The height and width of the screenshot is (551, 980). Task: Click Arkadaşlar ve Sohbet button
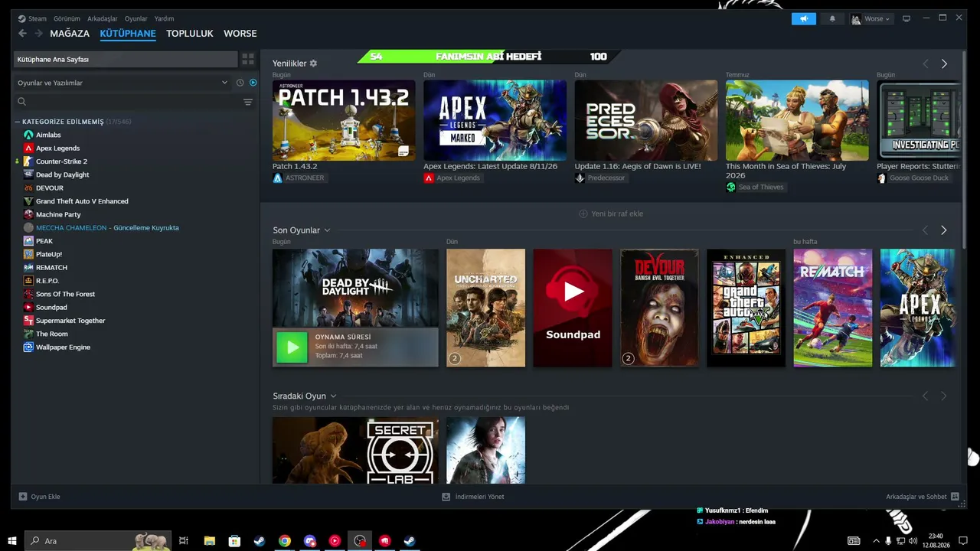click(923, 497)
